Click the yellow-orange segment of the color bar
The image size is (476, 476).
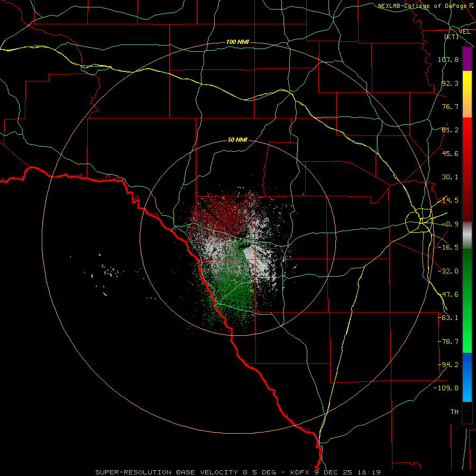467,94
